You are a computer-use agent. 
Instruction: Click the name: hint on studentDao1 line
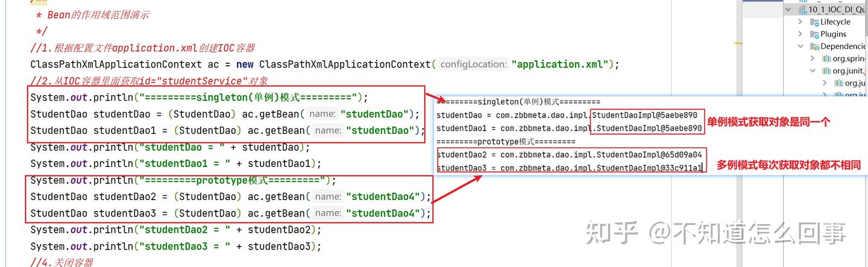coord(328,131)
